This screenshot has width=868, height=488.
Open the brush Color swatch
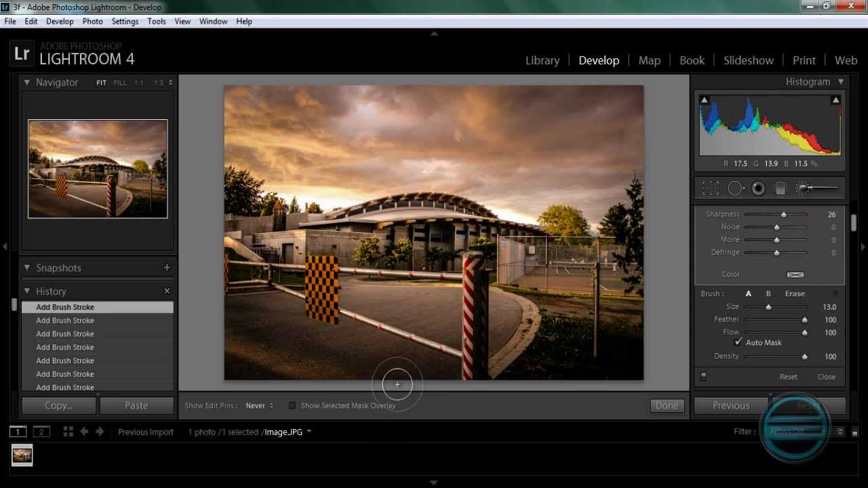[795, 274]
